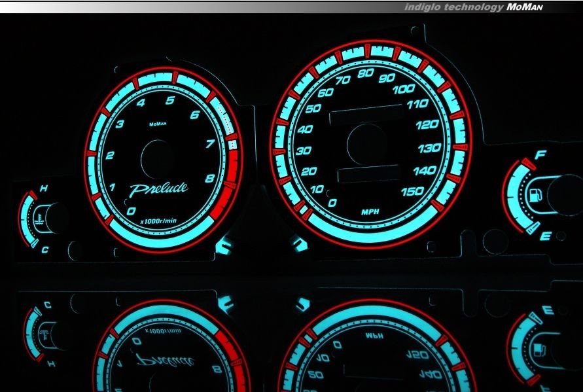
Task: Click the upright C cold marker
Action: [44, 249]
